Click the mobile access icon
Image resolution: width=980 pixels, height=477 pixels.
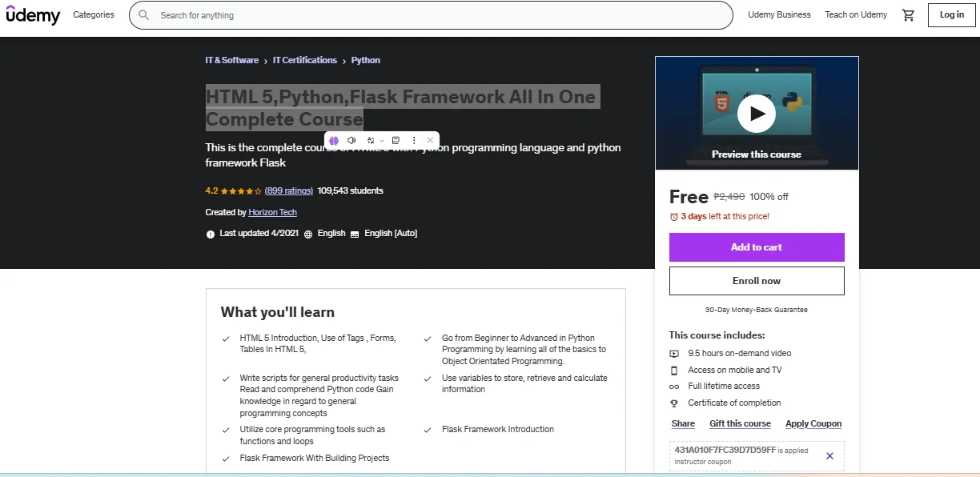coord(674,371)
